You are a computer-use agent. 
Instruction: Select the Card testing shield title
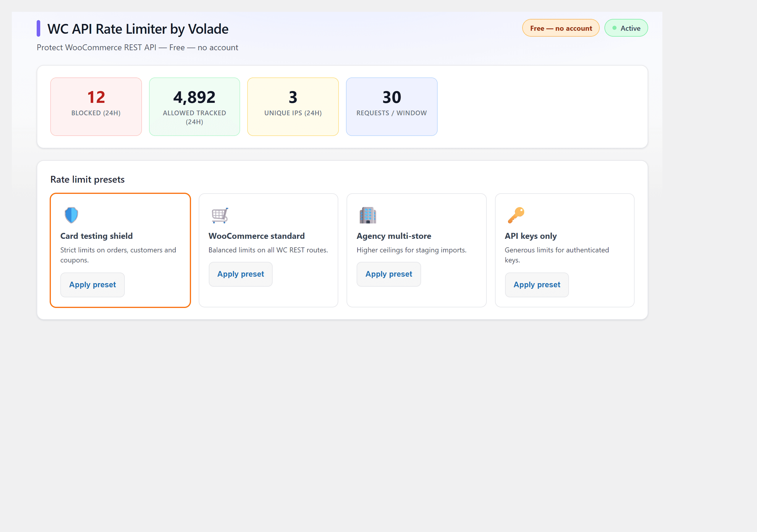coord(97,236)
